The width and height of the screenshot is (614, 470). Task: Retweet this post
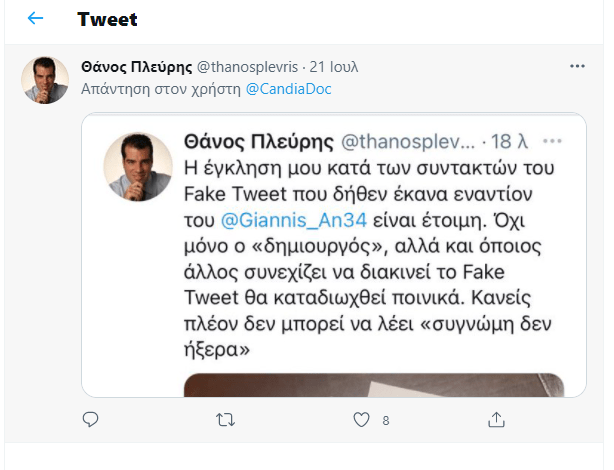coord(225,421)
